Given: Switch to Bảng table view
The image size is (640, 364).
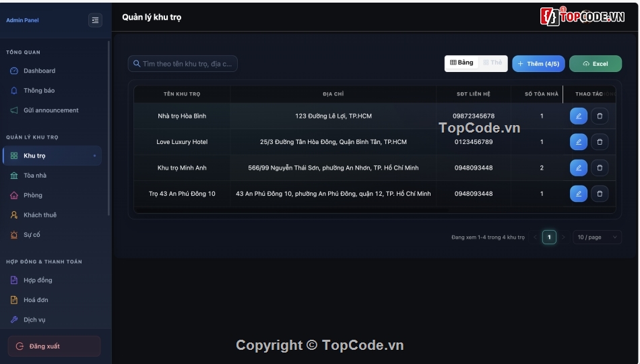Looking at the screenshot, I should tap(461, 63).
